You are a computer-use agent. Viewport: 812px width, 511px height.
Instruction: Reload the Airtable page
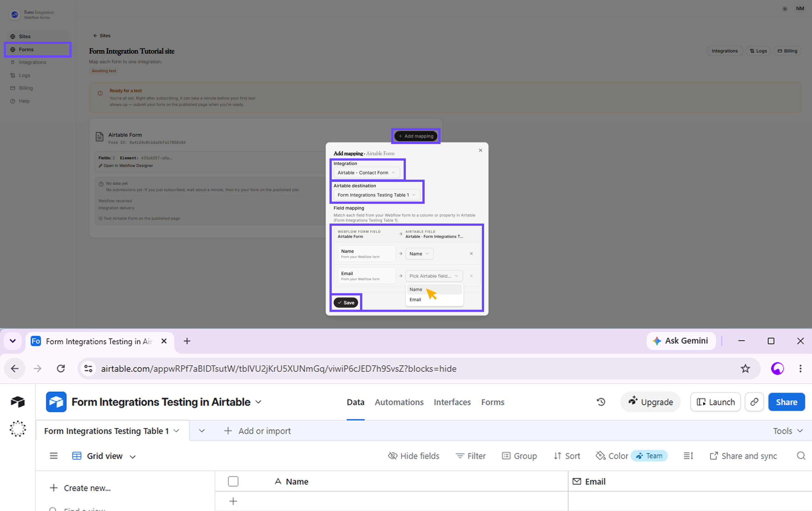coord(61,369)
